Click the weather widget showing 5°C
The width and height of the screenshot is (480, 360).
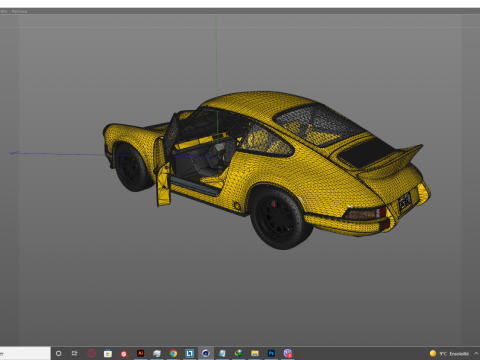tap(449, 354)
